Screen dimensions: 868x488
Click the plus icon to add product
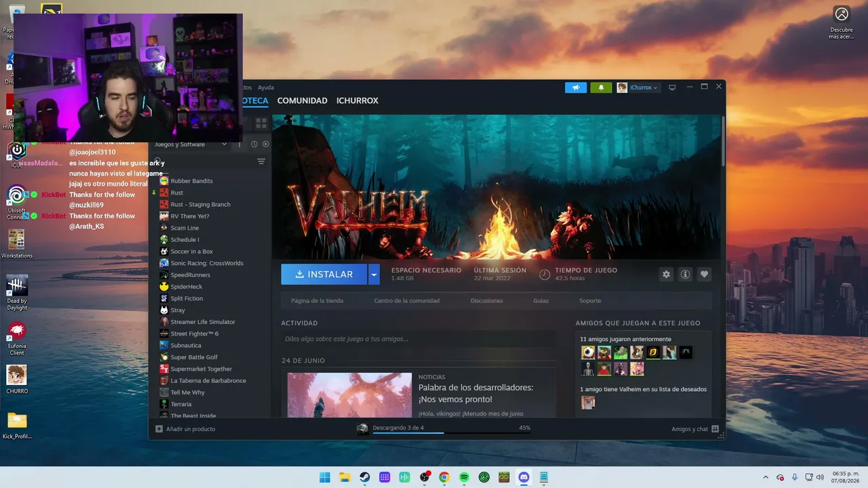pos(159,429)
